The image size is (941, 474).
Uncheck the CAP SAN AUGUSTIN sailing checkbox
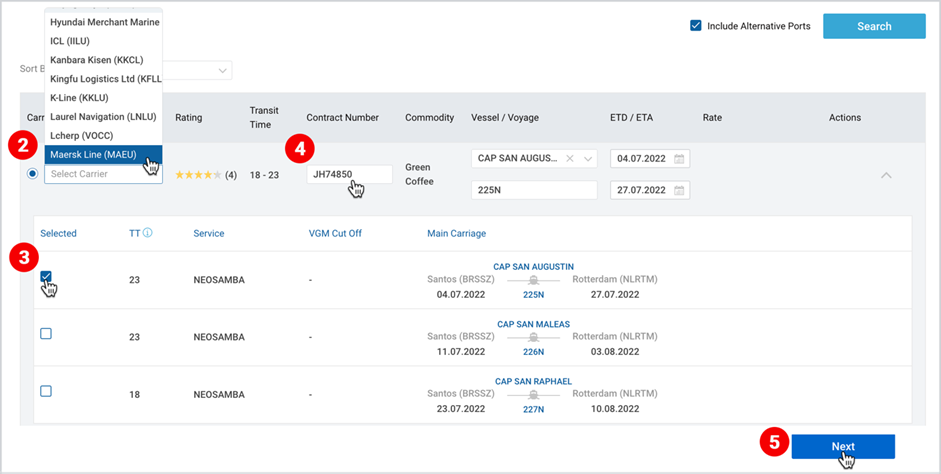click(x=46, y=277)
